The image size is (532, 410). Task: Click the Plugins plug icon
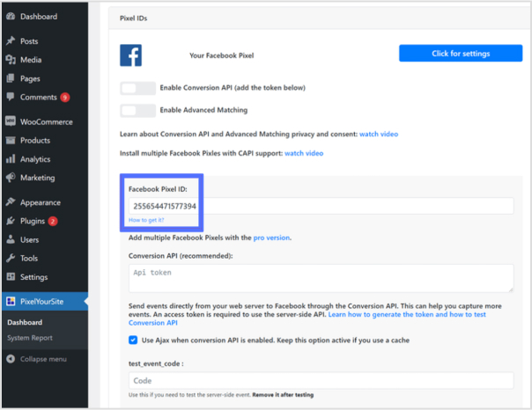(11, 221)
